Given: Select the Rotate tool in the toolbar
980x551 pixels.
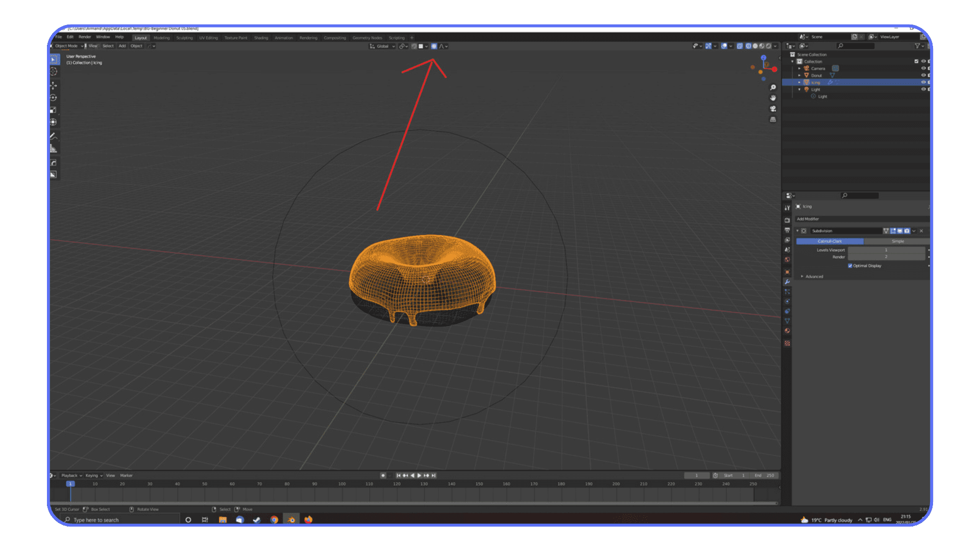Looking at the screenshot, I should (x=54, y=97).
